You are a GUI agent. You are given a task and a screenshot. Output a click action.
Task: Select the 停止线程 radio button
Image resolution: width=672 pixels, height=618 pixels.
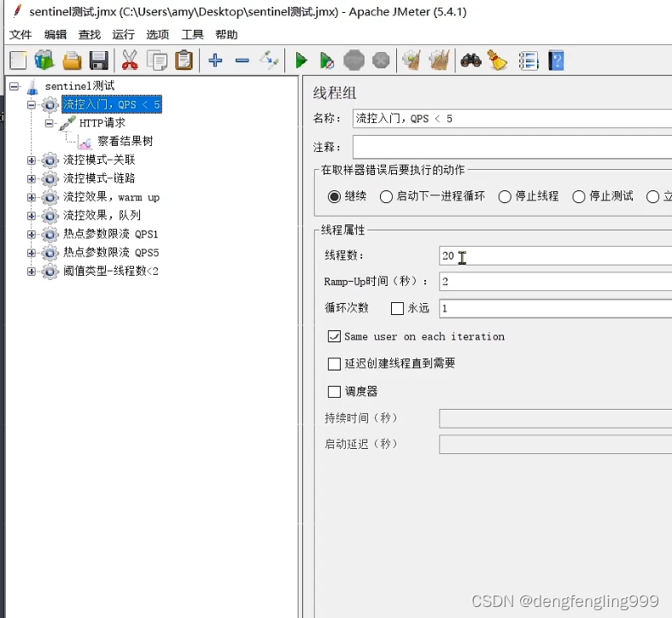click(x=505, y=196)
